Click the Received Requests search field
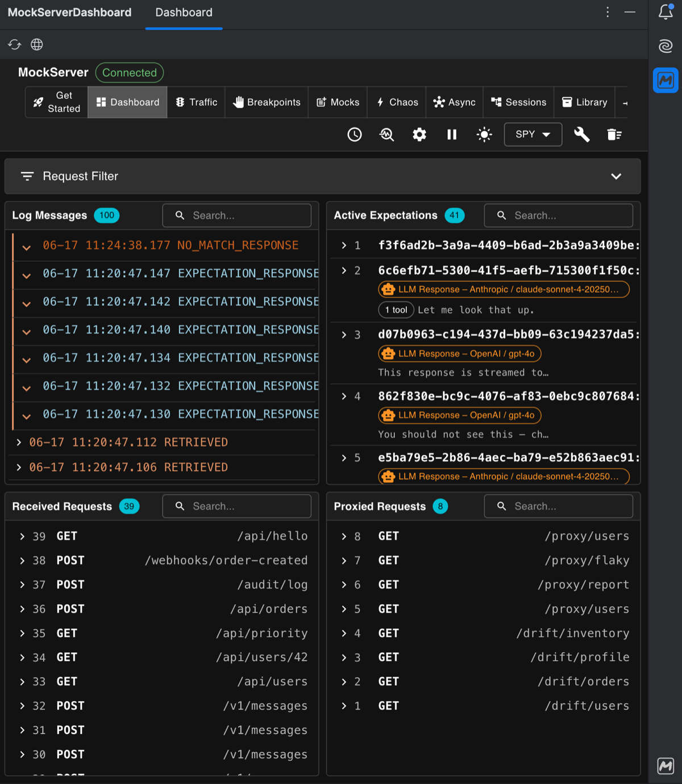 tap(237, 506)
